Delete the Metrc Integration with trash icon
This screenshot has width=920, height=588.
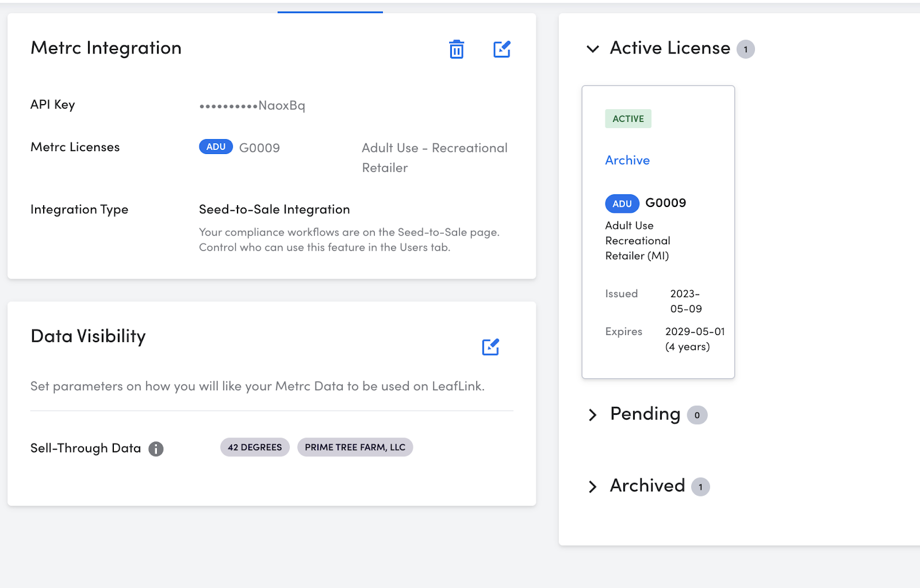pyautogui.click(x=457, y=49)
